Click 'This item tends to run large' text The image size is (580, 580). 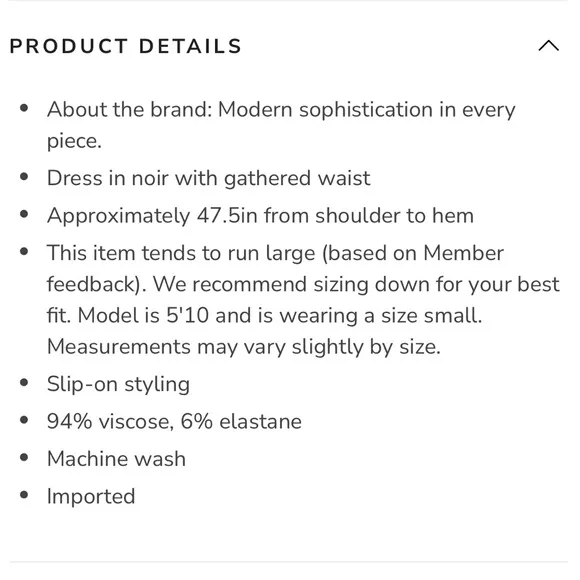coord(181,253)
